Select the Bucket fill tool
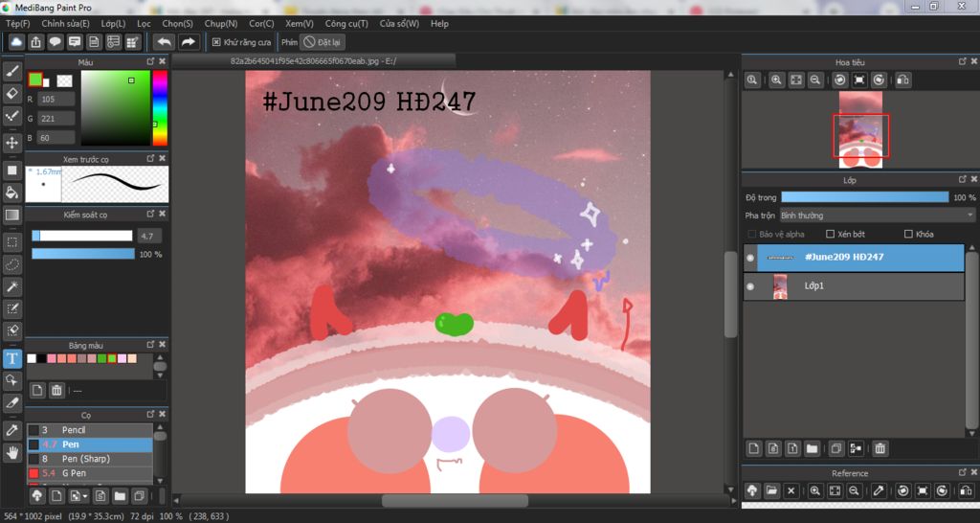The height and width of the screenshot is (523, 980). (11, 193)
